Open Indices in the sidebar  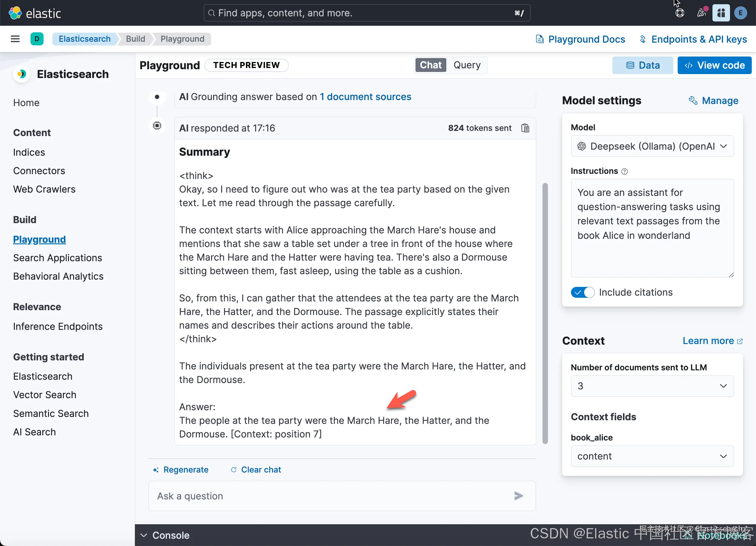pyautogui.click(x=29, y=152)
